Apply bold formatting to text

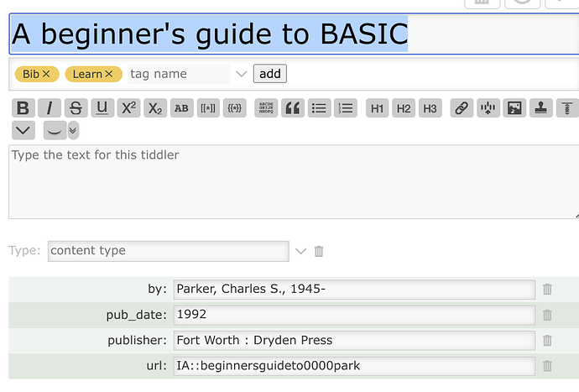coord(23,108)
